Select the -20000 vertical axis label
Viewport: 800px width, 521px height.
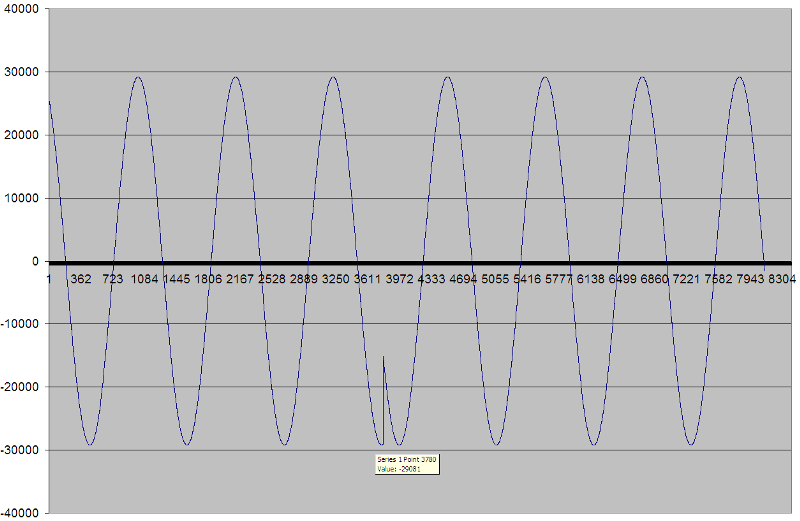point(20,387)
